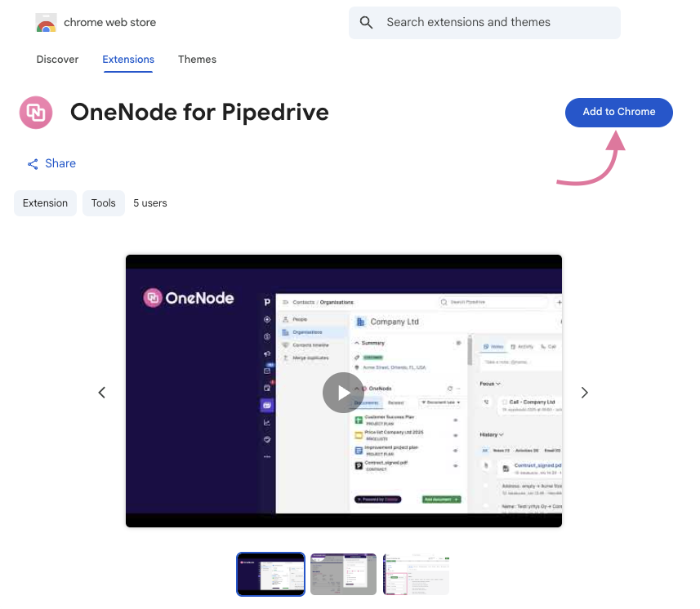Click the Extension category chip
Screen dimensions: 700x609
(x=45, y=203)
